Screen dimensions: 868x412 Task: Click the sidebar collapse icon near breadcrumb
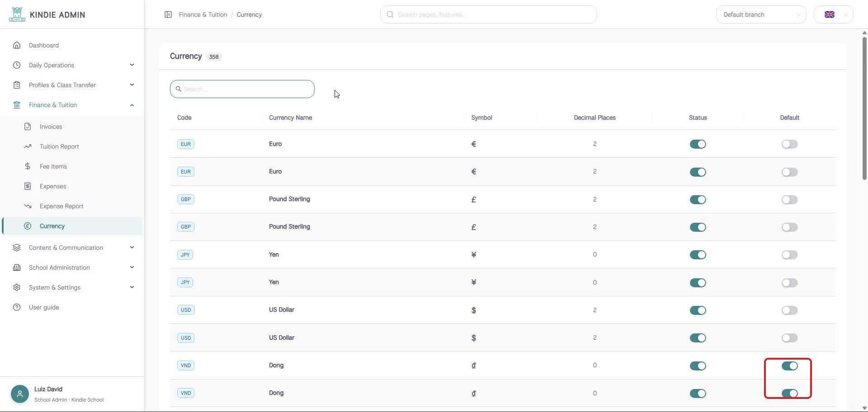tap(168, 14)
